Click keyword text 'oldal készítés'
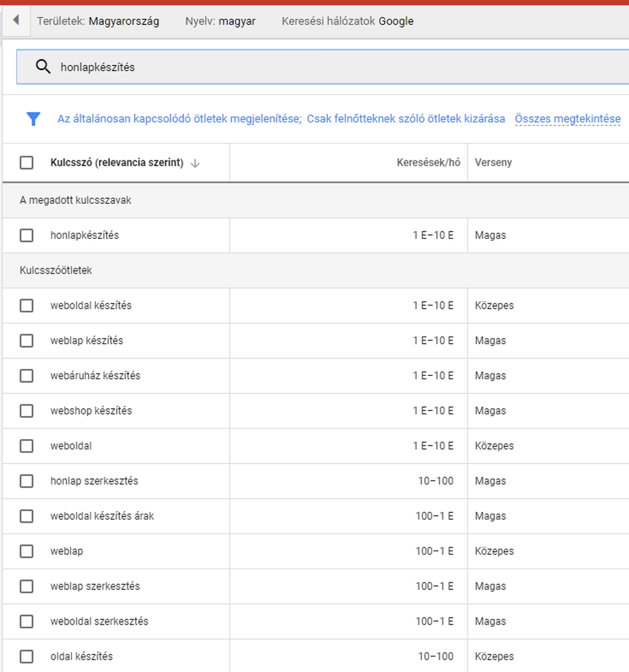Screen dimensions: 629x672 (x=82, y=657)
